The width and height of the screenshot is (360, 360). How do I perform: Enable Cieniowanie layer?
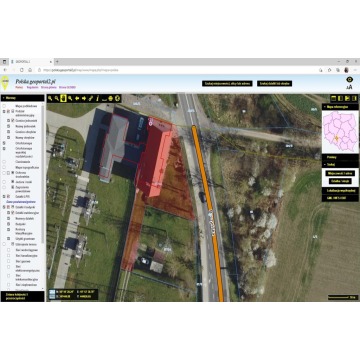click(4, 162)
